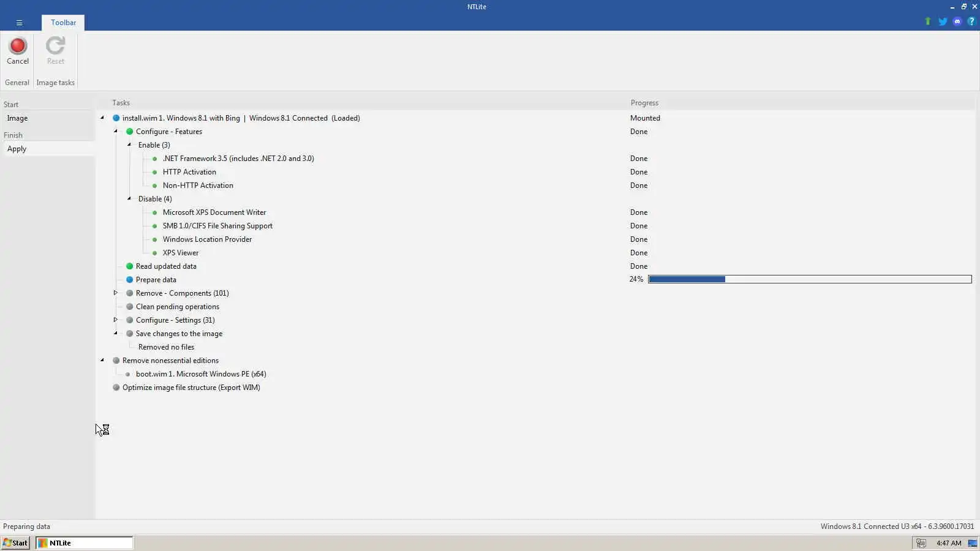Click the Progress column header
Viewport: 980px width, 551px height.
coord(644,103)
